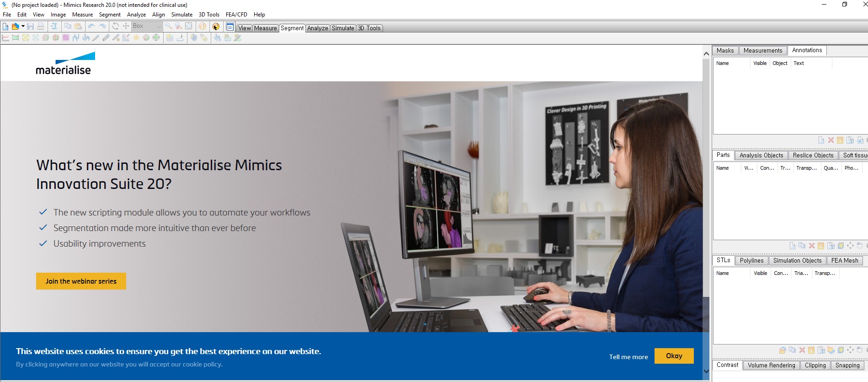Screen dimensions: 868x382
Task: Click the Undo arrow icon
Action: [91, 27]
